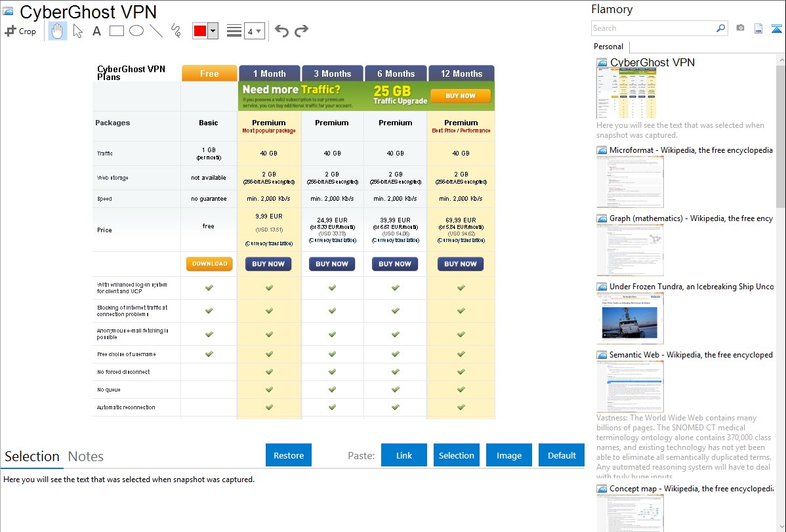Open the line width dropdown showing 4
The width and height of the screenshot is (786, 532).
point(254,31)
